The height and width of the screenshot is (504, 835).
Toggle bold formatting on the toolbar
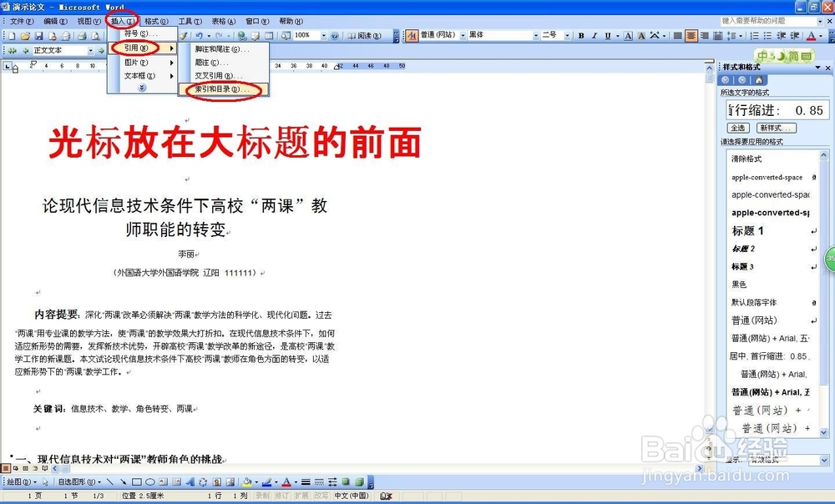[580, 37]
